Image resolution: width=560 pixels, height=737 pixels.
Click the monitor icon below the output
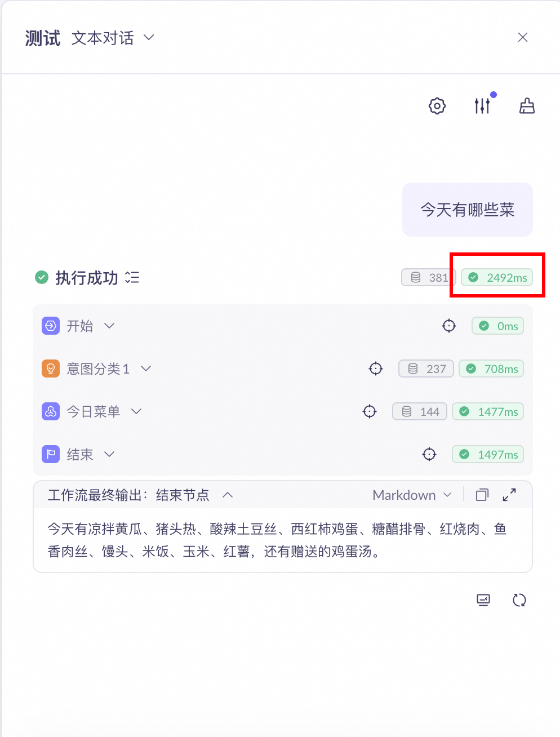point(483,600)
